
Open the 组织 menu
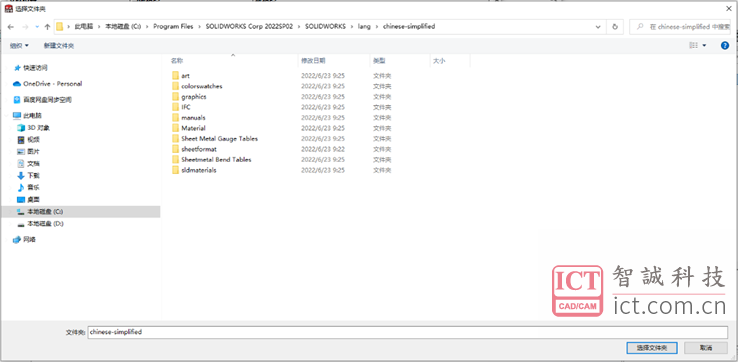coord(19,46)
